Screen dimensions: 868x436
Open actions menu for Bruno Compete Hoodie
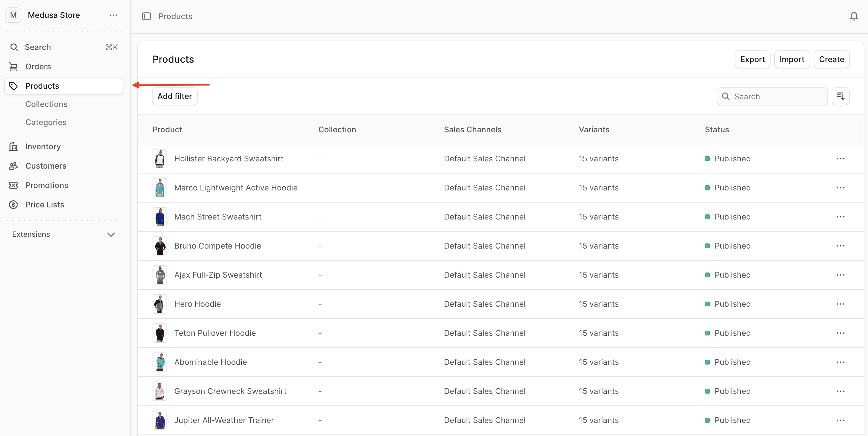pyautogui.click(x=841, y=246)
